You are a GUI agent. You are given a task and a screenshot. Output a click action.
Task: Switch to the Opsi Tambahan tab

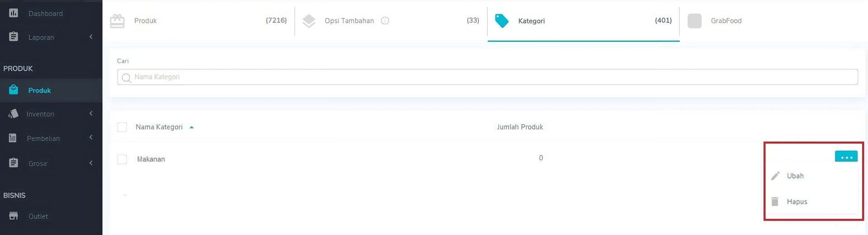[391, 21]
